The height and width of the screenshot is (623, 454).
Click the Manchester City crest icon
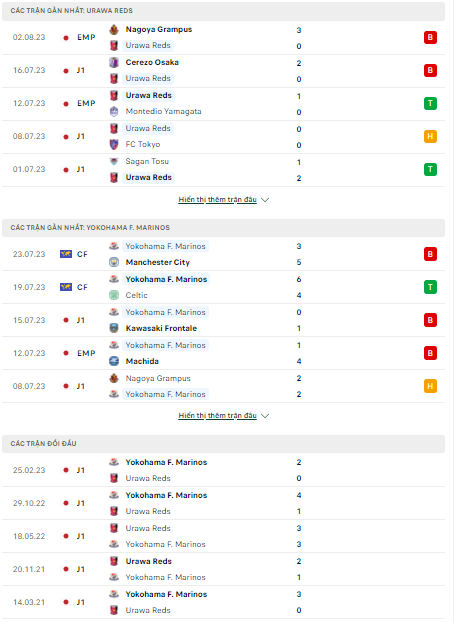pyautogui.click(x=114, y=262)
